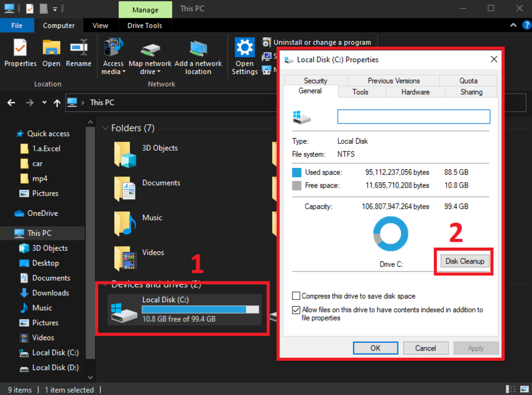Click the drive label text field
532x395 pixels.
(x=414, y=116)
